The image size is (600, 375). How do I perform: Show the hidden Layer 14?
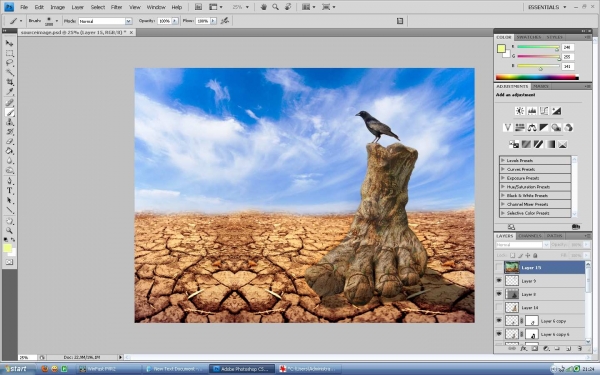pos(499,307)
